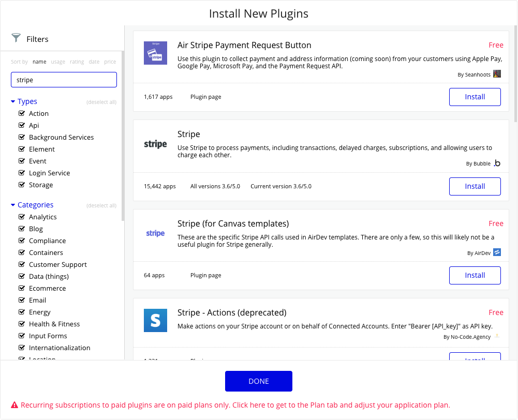Toggle the Ecommerce category checkbox

coord(22,288)
